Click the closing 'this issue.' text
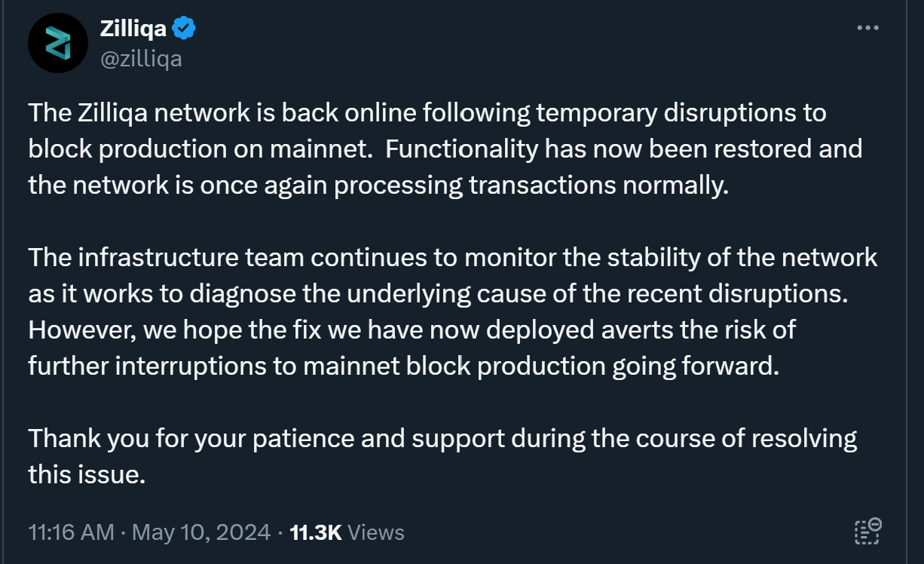Screen dimensions: 924x564 86,474
